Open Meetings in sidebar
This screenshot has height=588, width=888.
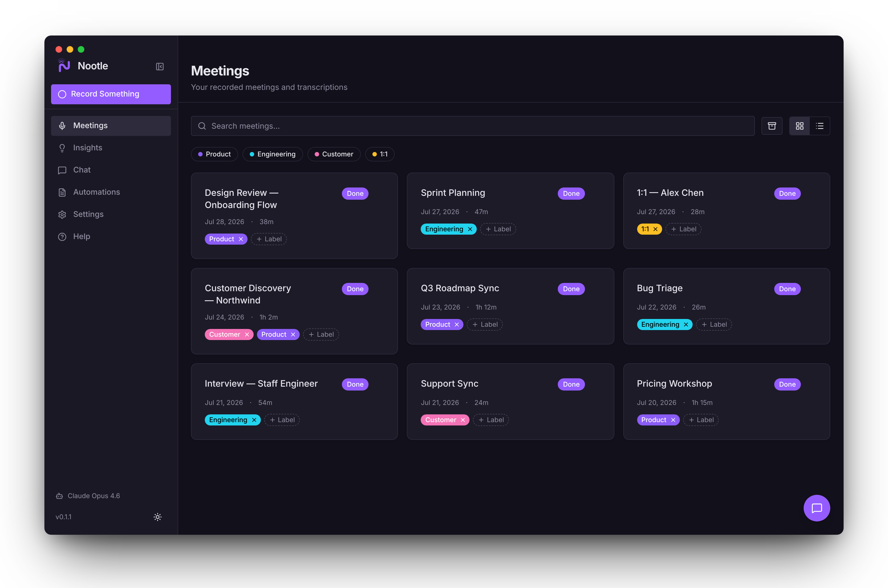(111, 126)
